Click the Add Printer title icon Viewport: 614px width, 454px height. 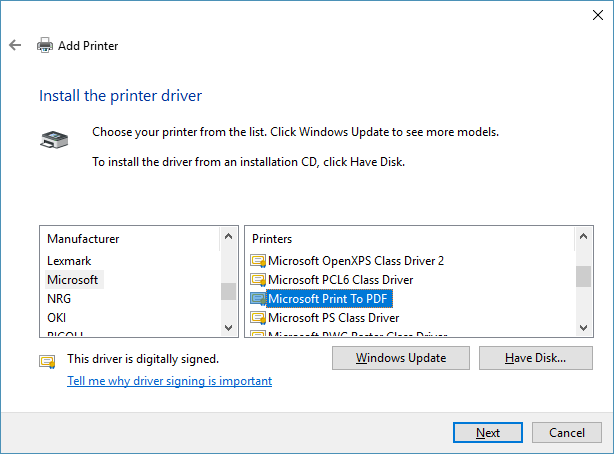coord(45,45)
